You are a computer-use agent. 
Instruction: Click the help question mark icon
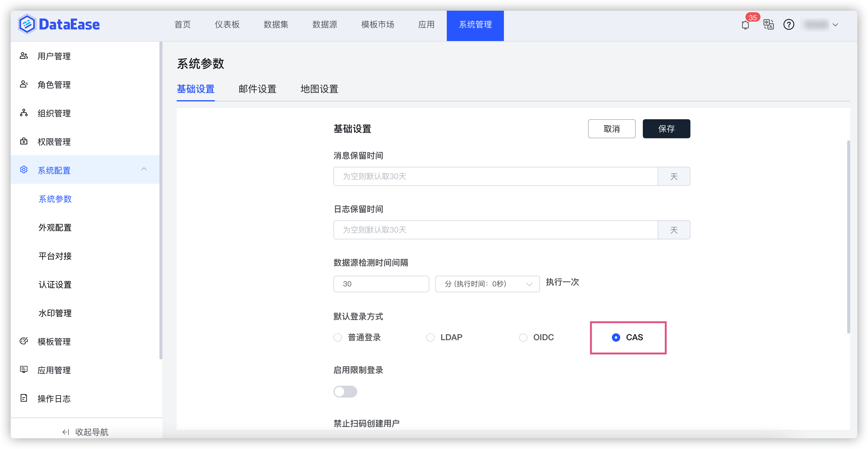pyautogui.click(x=789, y=25)
